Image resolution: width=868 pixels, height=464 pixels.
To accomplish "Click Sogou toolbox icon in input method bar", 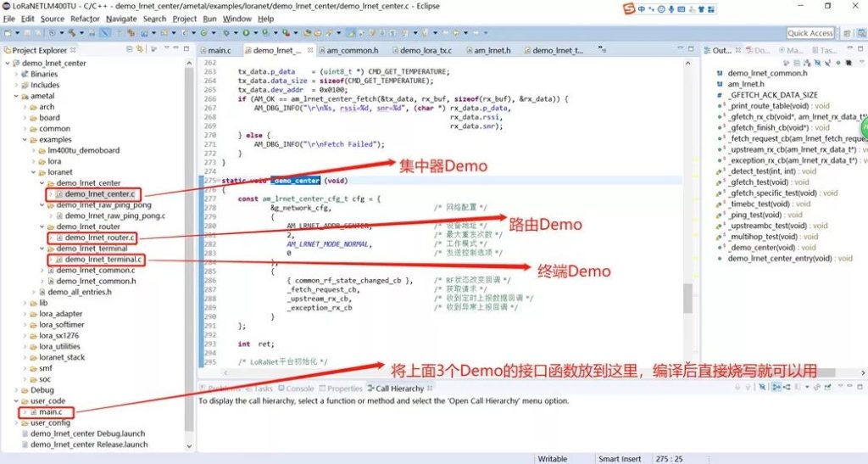I will pyautogui.click(x=711, y=9).
